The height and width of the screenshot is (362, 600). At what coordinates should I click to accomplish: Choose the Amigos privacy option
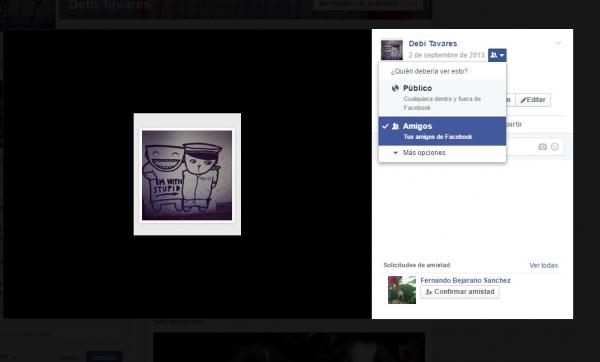click(442, 131)
